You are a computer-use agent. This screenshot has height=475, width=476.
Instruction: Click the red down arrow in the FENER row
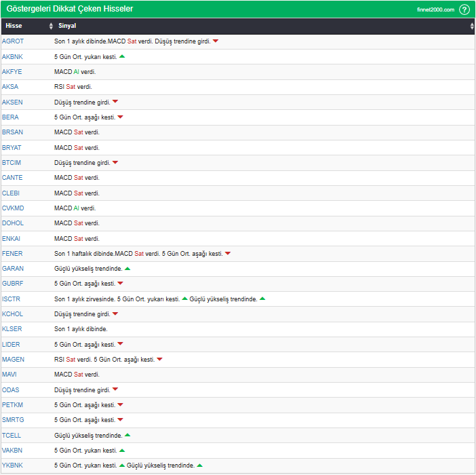pos(228,253)
